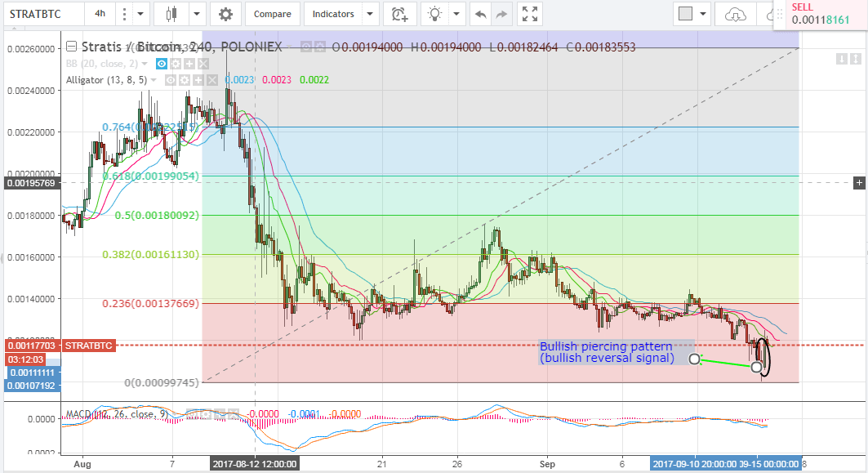Move chart pane up arrow
Screen dimensions: 868x473
point(855,58)
